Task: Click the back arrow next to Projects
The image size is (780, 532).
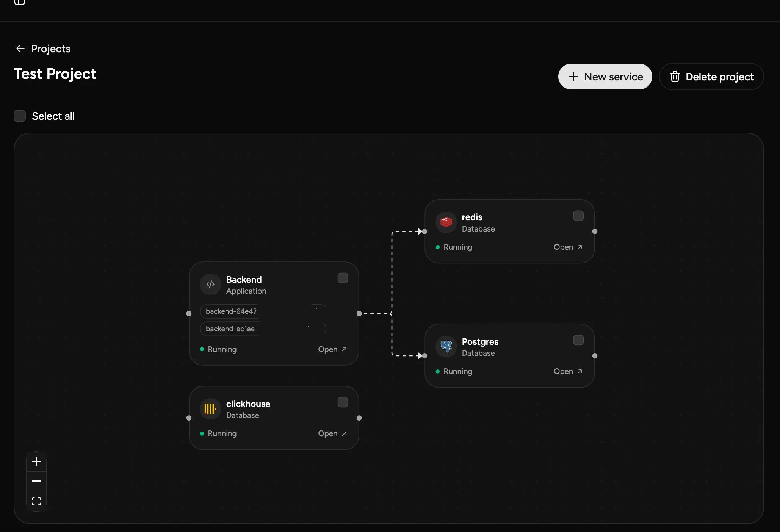Action: [x=20, y=49]
